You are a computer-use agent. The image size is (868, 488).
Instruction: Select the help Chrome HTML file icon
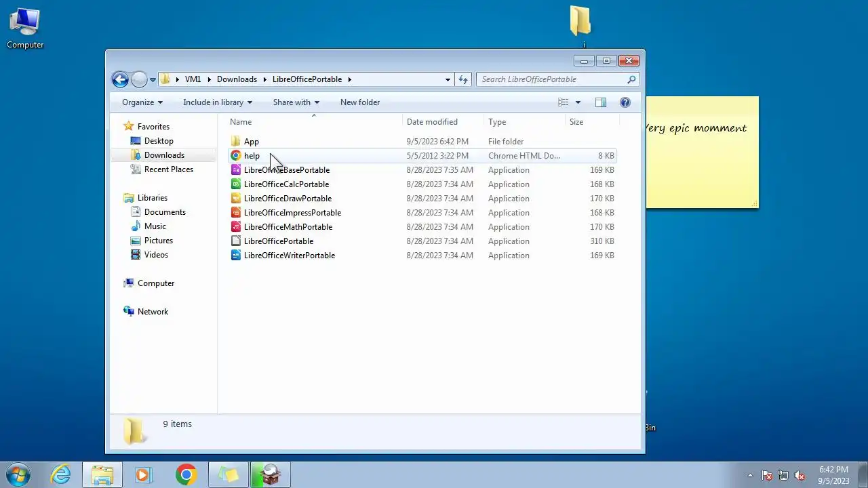235,156
